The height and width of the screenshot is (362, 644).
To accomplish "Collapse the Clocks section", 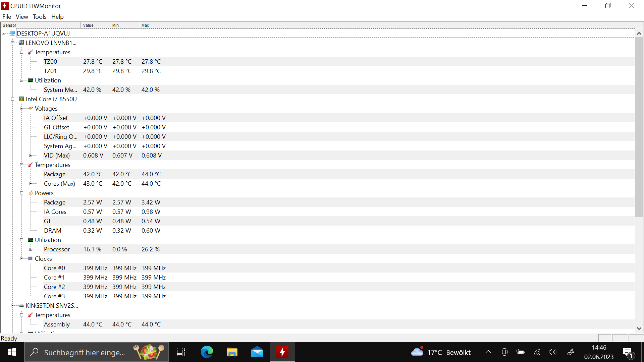I will click(21, 259).
